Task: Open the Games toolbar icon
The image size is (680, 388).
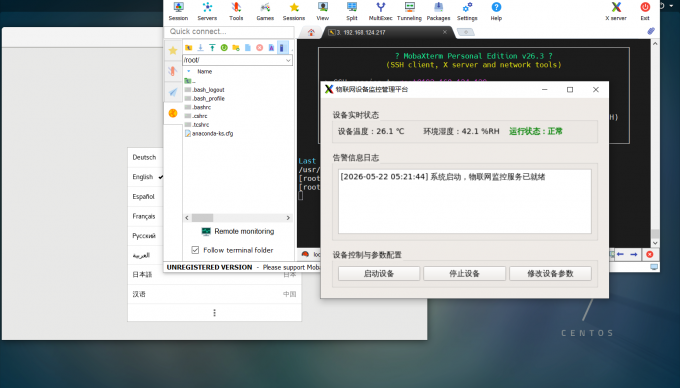Action: click(x=265, y=11)
